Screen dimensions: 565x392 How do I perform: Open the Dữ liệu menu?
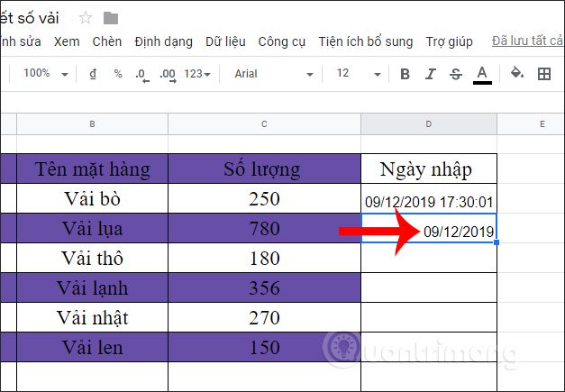click(225, 41)
